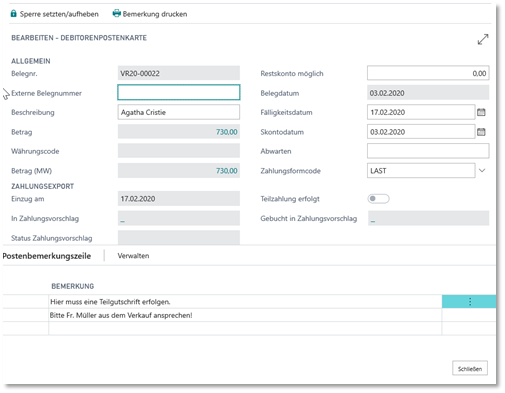Click the empty Abwarten input field
Screen dimensions: 505x393
click(428, 151)
